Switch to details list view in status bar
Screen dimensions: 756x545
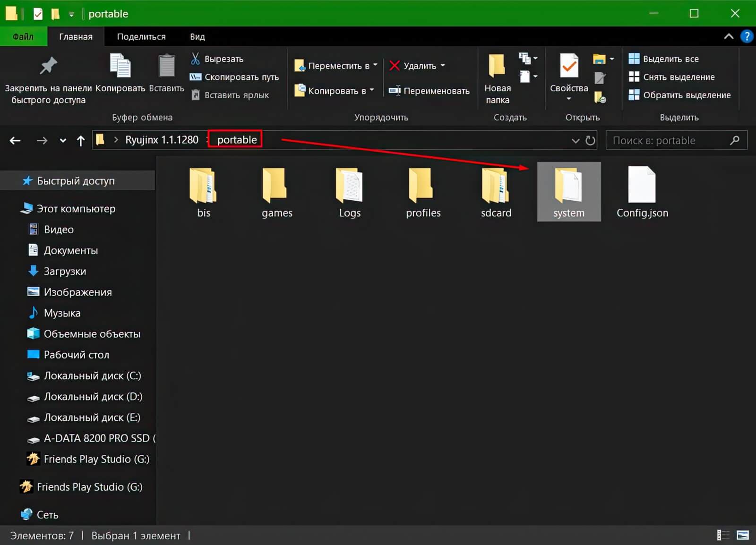point(723,535)
